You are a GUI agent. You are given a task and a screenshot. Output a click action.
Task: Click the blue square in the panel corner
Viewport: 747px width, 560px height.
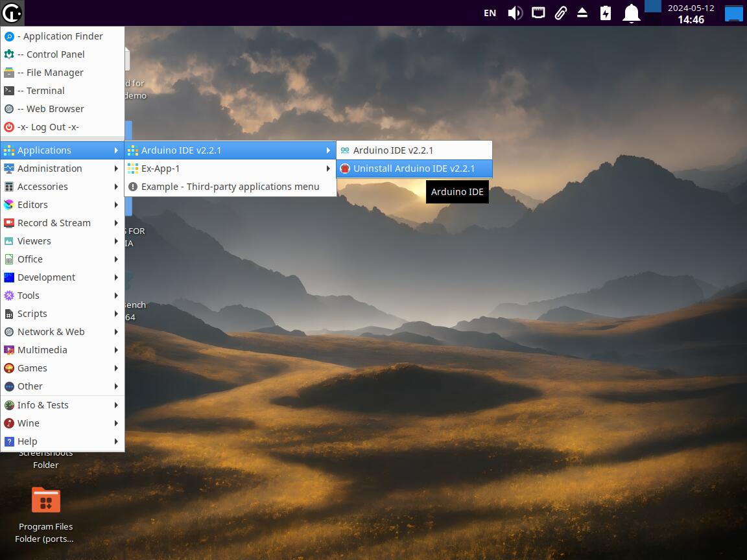[x=733, y=14]
